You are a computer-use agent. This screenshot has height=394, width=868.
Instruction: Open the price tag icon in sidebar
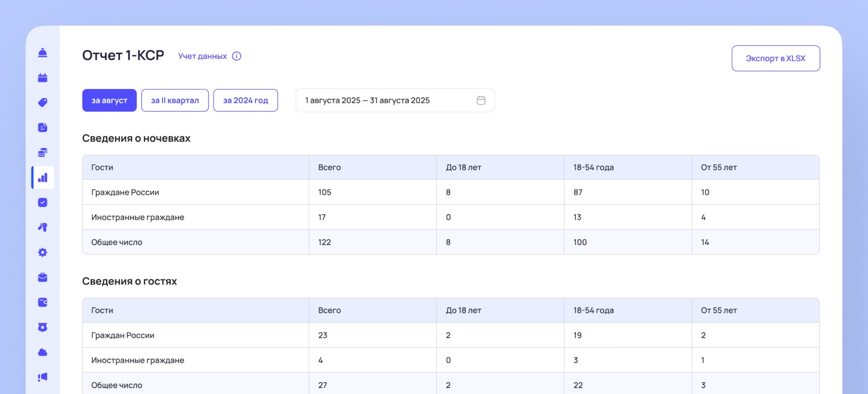point(42,103)
